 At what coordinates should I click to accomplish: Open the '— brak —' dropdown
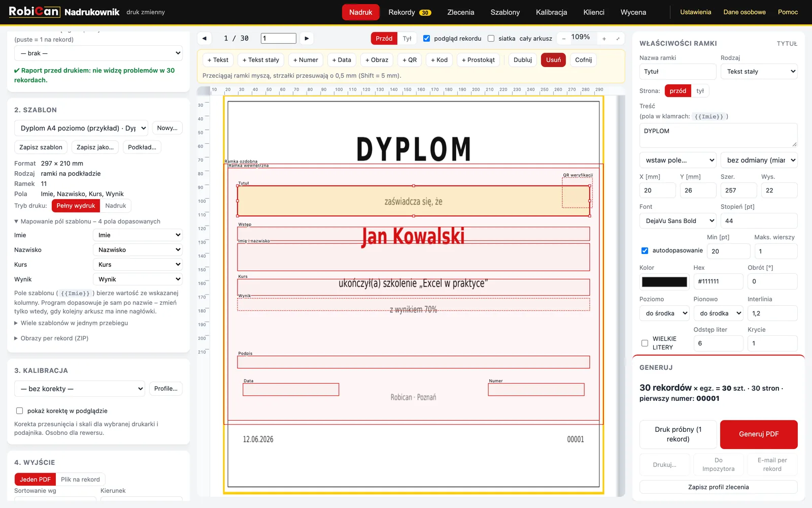pyautogui.click(x=98, y=53)
